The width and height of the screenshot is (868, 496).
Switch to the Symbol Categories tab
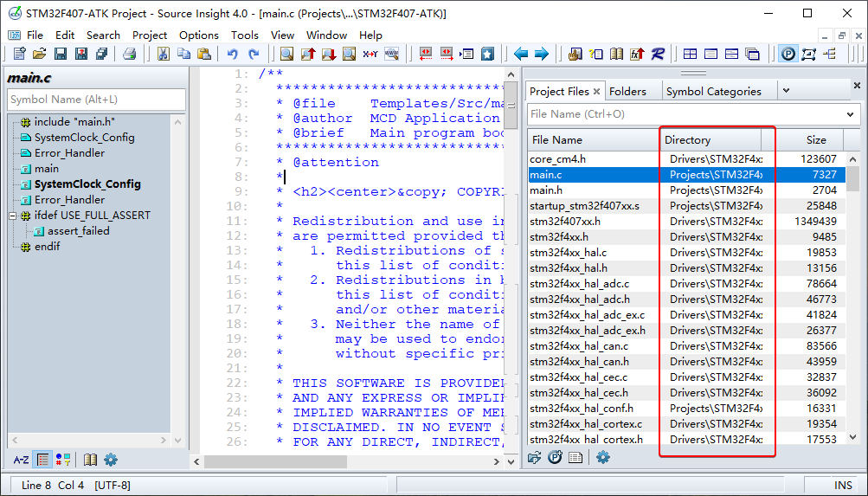point(713,92)
